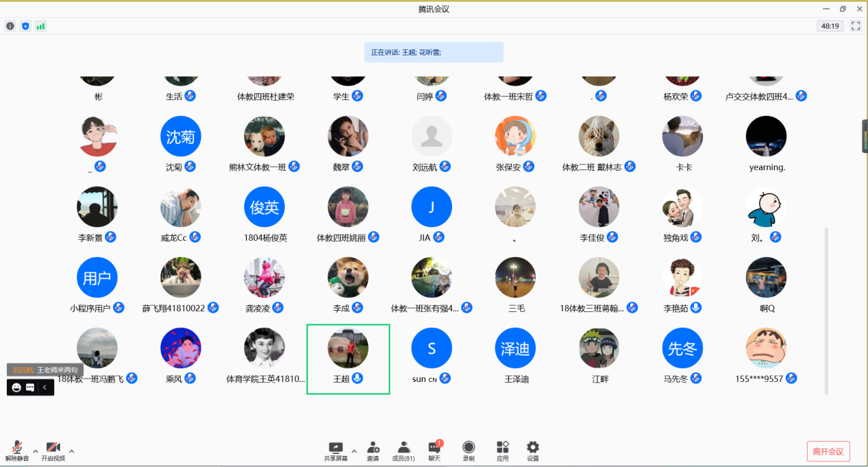The image size is (868, 467).
Task: Open the chat icon with notification
Action: [434, 446]
